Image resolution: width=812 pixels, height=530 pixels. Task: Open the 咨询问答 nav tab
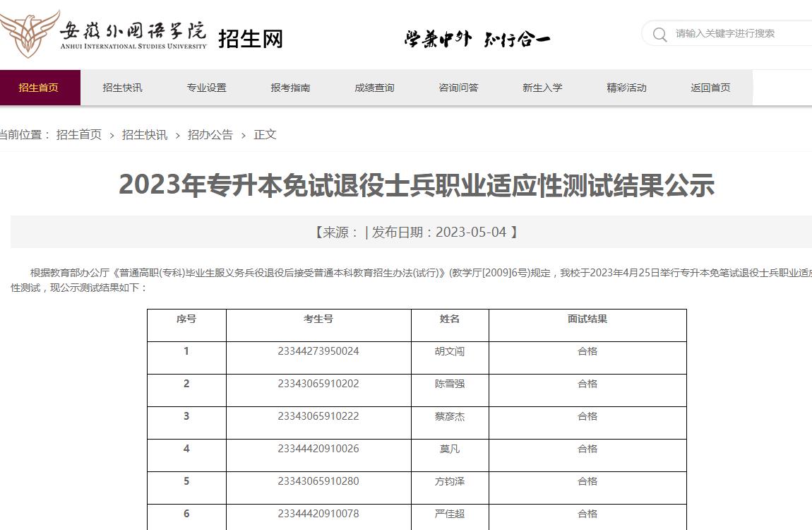(x=458, y=88)
